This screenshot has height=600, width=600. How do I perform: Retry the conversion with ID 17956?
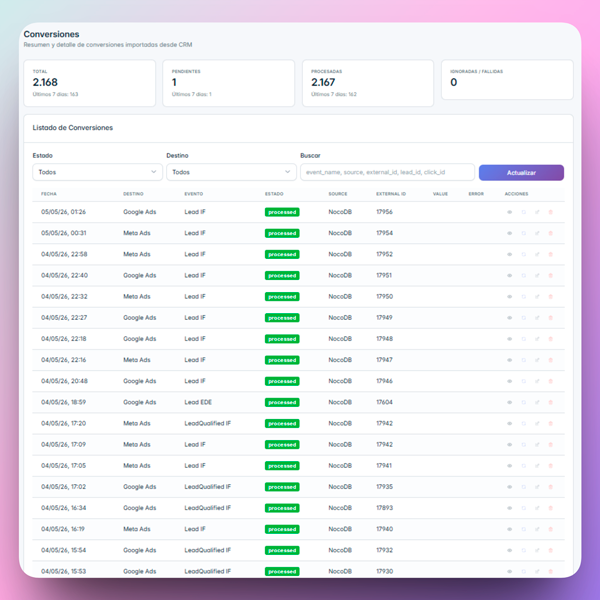[523, 212]
